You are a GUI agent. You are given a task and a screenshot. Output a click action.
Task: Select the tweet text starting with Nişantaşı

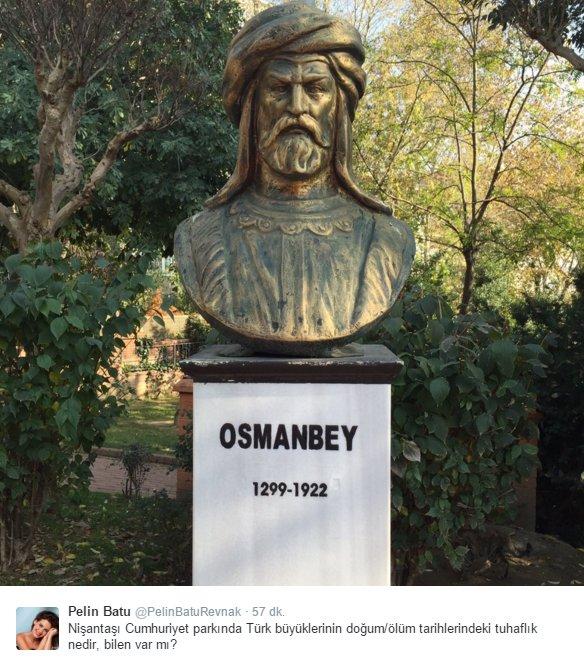[302, 636]
